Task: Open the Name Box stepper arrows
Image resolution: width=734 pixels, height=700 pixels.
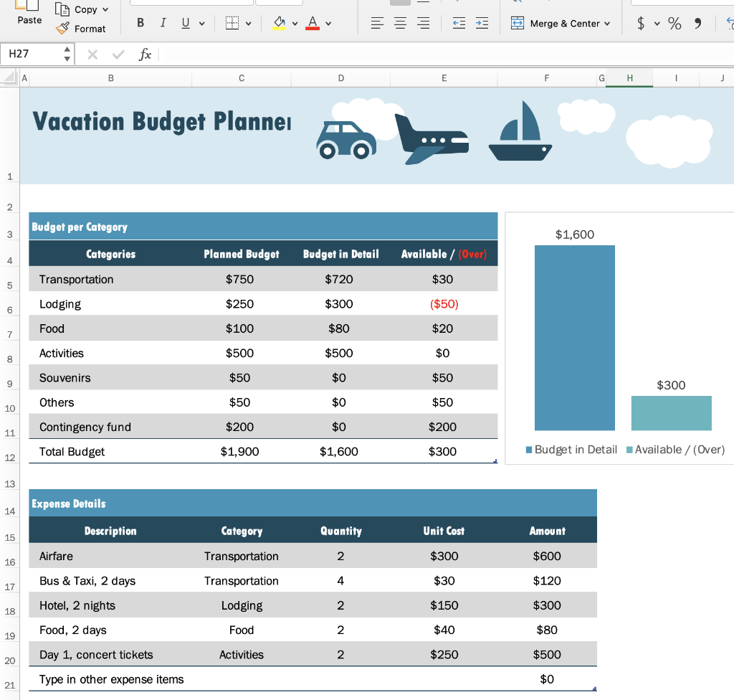Action: 67,54
